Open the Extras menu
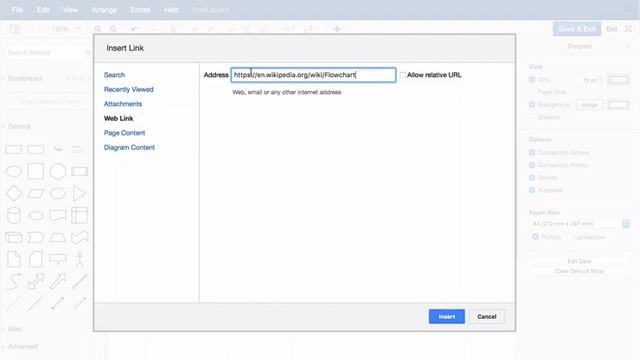640x360 pixels. click(x=140, y=10)
